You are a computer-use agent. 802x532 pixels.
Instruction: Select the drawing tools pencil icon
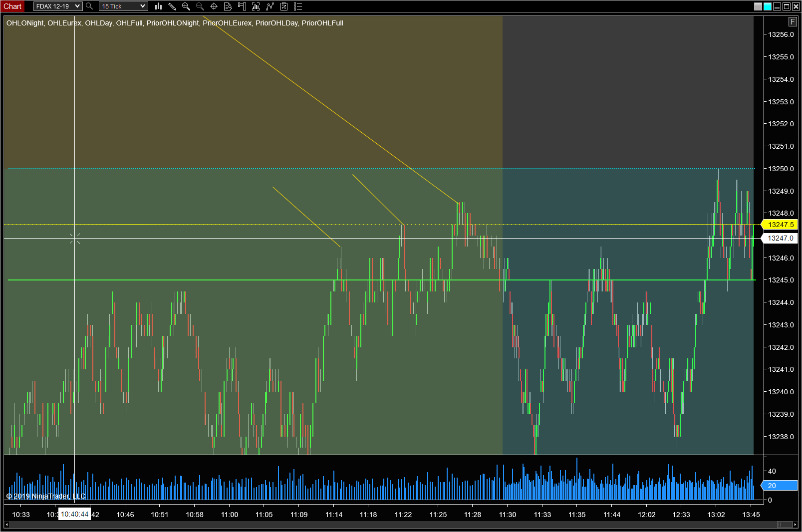[x=172, y=6]
